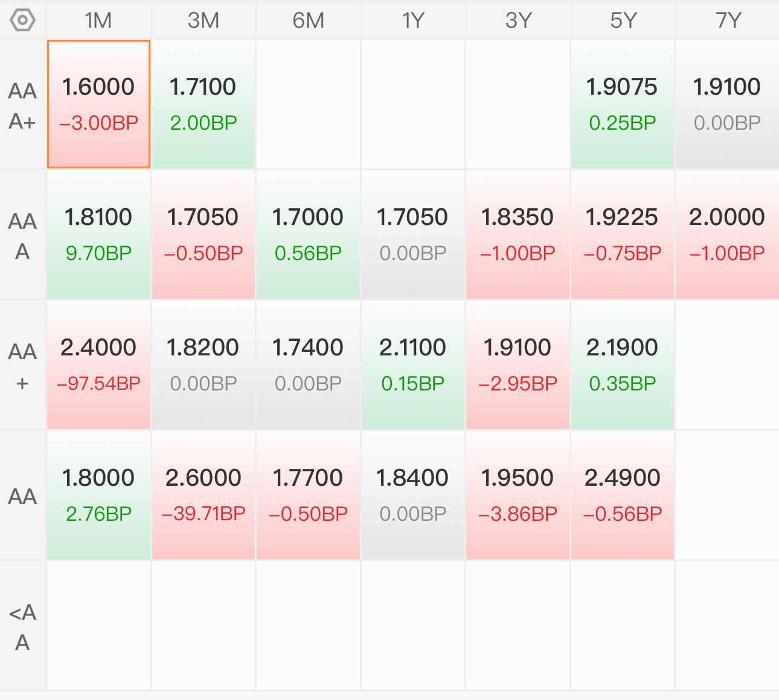
Task: Click cell 2.6000 with -39.71BP
Action: [x=204, y=495]
